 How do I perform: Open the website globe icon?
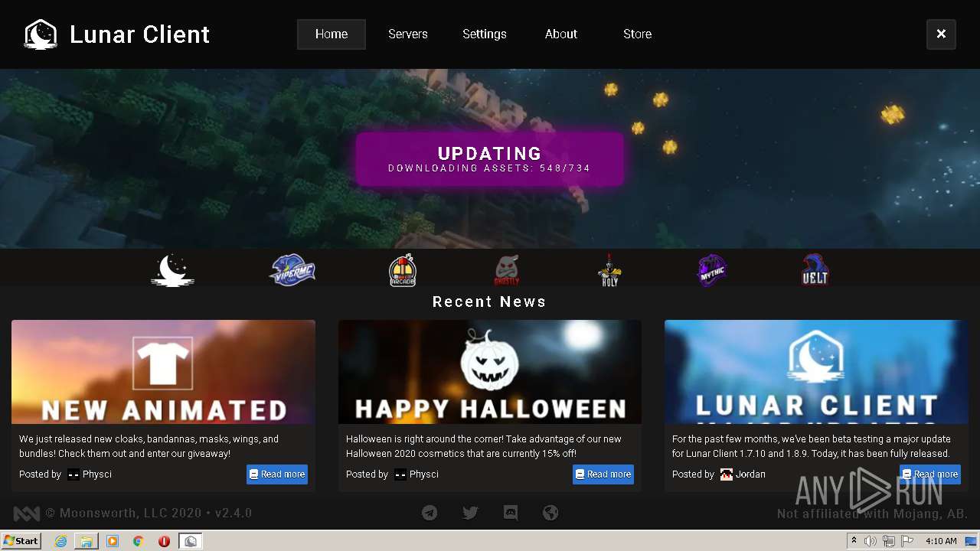(x=550, y=513)
